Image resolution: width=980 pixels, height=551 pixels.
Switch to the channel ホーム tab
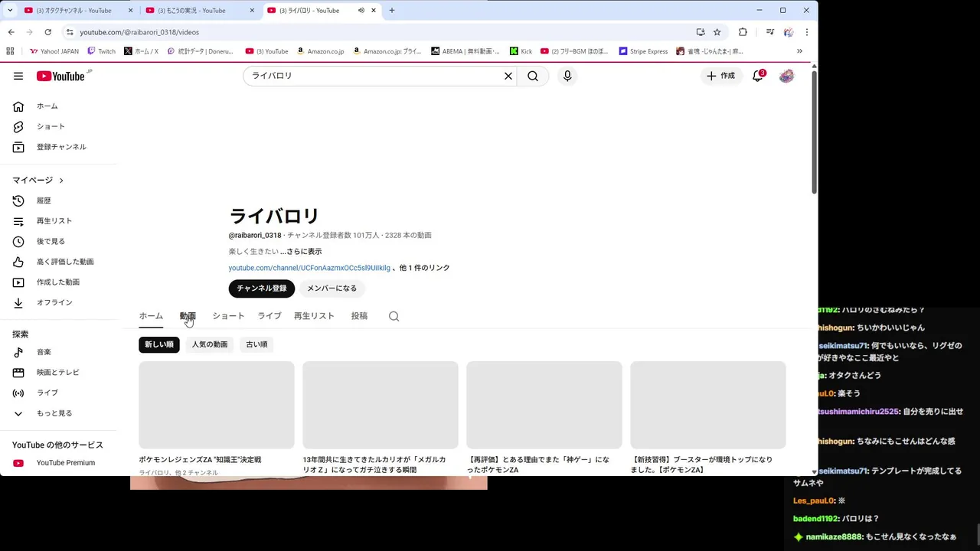151,316
